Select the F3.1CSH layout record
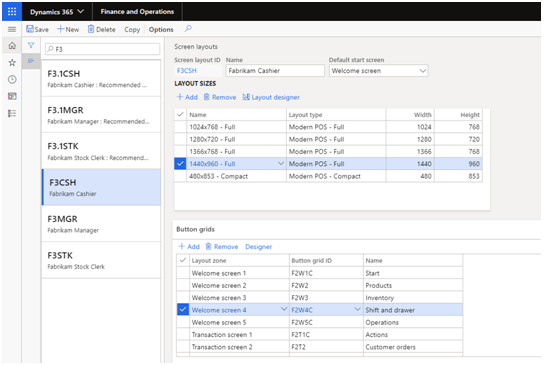This screenshot has height=365, width=546. (101, 78)
